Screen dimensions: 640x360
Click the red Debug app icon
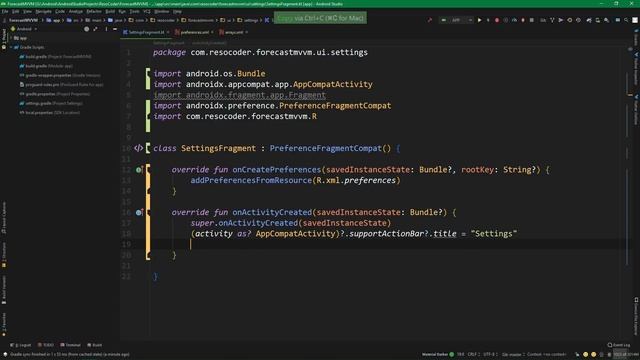[x=497, y=20]
